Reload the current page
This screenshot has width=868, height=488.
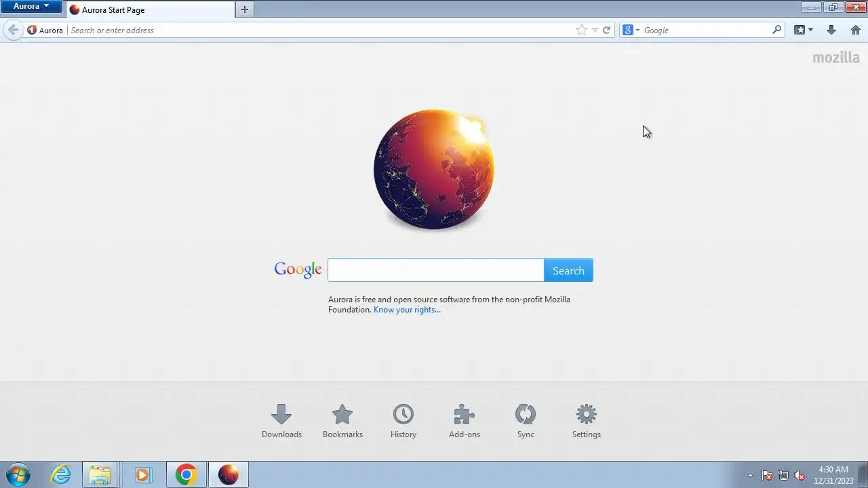point(607,30)
